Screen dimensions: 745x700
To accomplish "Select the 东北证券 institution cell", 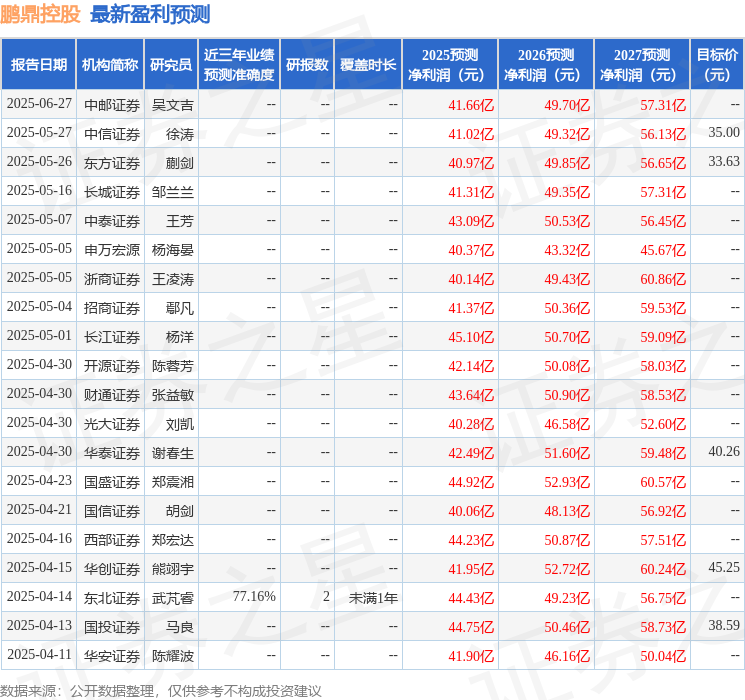I will tap(112, 598).
